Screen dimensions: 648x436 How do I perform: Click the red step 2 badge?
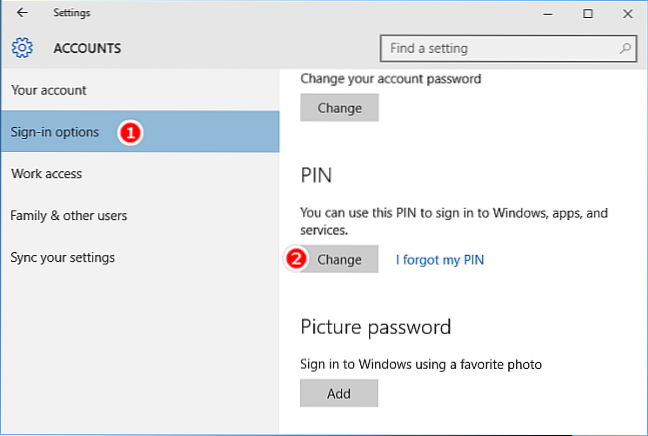click(295, 259)
